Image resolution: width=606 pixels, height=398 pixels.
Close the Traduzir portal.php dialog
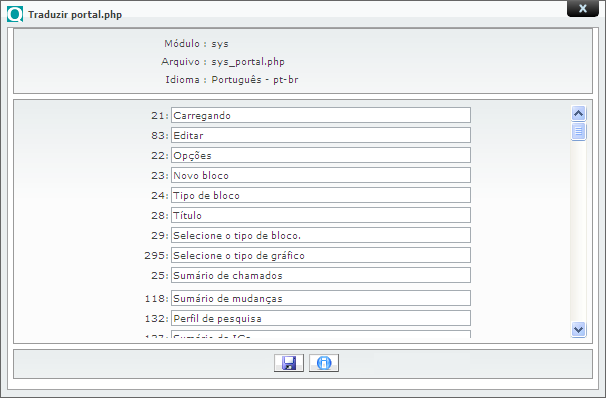point(582,9)
